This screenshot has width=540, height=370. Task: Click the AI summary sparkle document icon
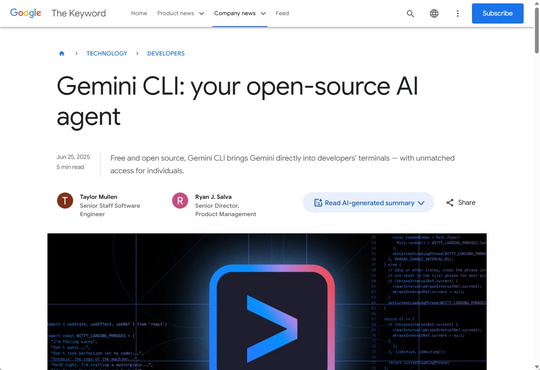coord(318,203)
